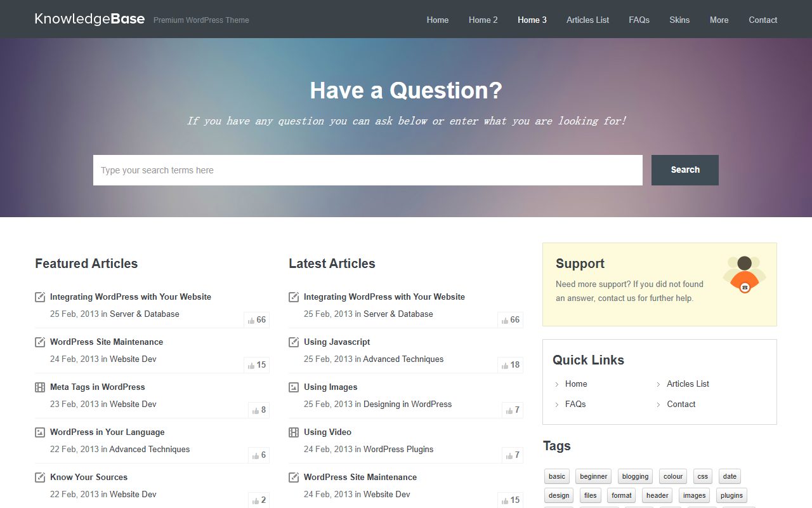Click the like count 2 for Know Your Sources
The image size is (812, 508).
click(259, 500)
